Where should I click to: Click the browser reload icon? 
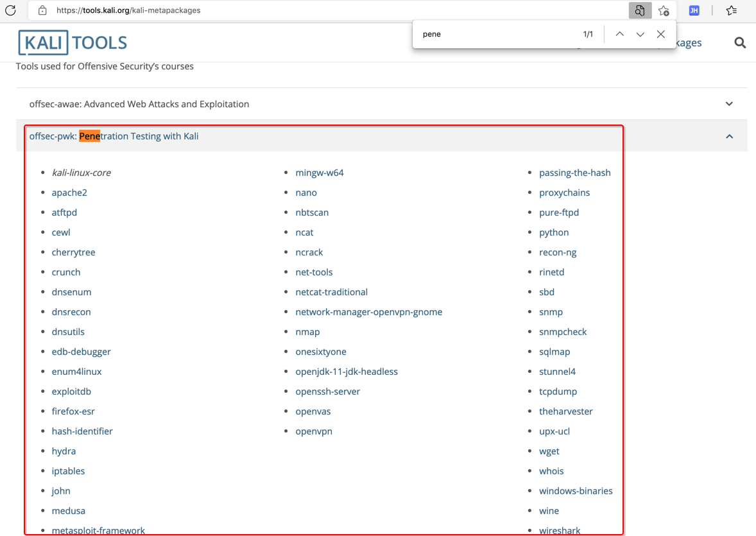pos(11,10)
